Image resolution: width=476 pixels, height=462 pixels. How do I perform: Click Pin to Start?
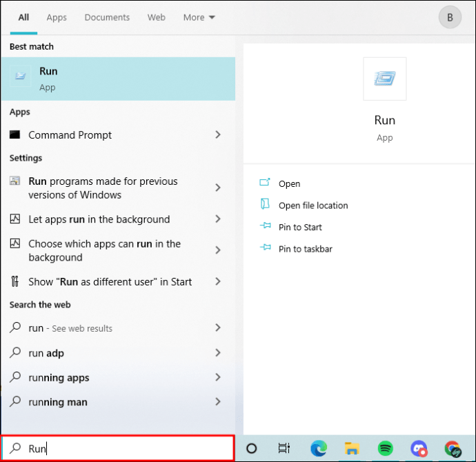point(300,228)
